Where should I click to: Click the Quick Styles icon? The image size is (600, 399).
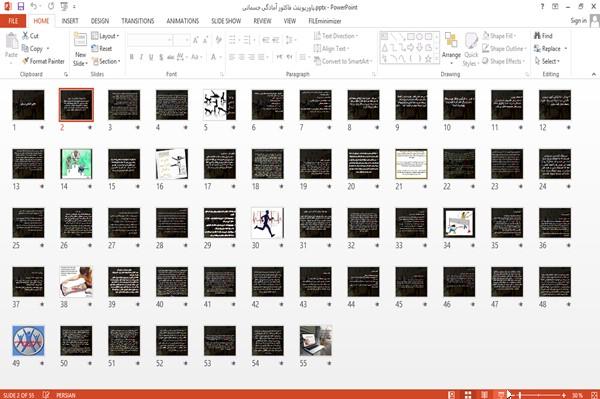click(x=471, y=41)
